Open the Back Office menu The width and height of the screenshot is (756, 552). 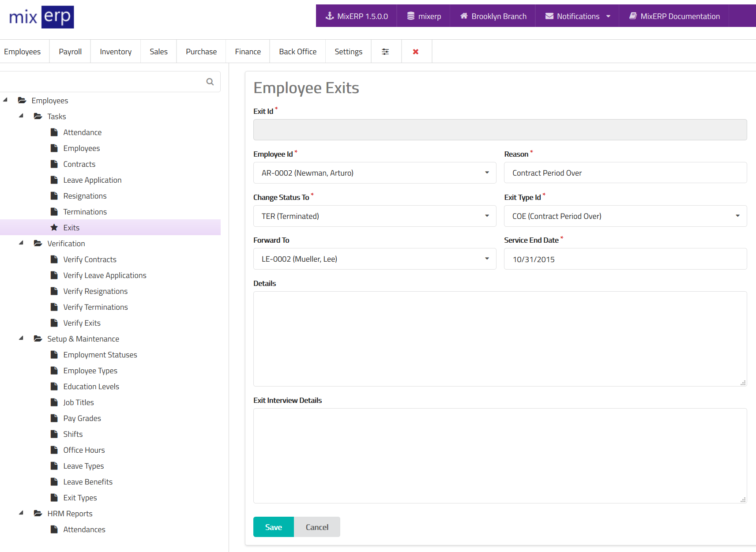(298, 52)
